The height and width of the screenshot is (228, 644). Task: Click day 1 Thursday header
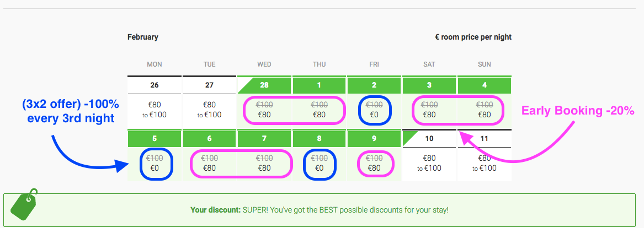pyautogui.click(x=319, y=85)
